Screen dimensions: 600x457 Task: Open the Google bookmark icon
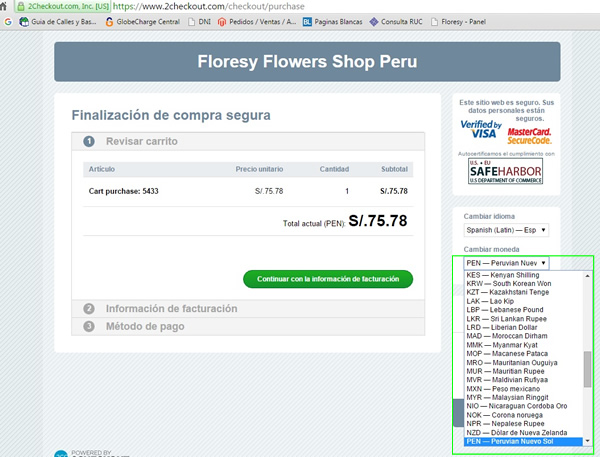click(x=8, y=22)
